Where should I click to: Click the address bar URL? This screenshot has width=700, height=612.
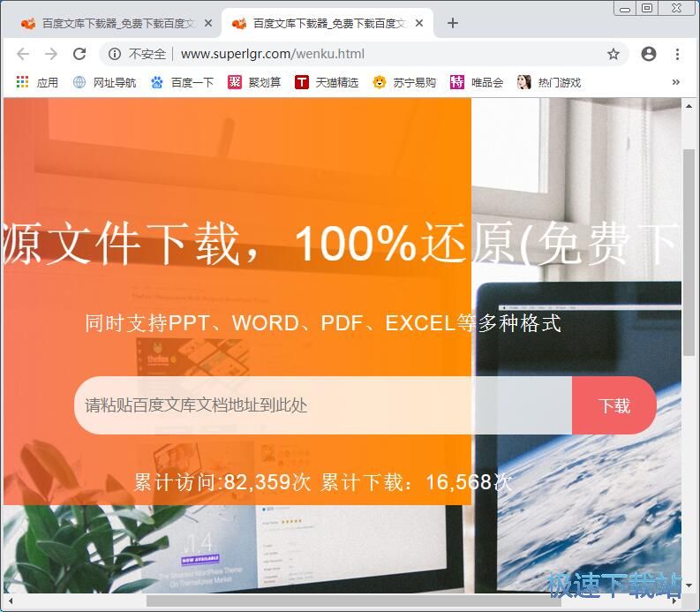273,54
